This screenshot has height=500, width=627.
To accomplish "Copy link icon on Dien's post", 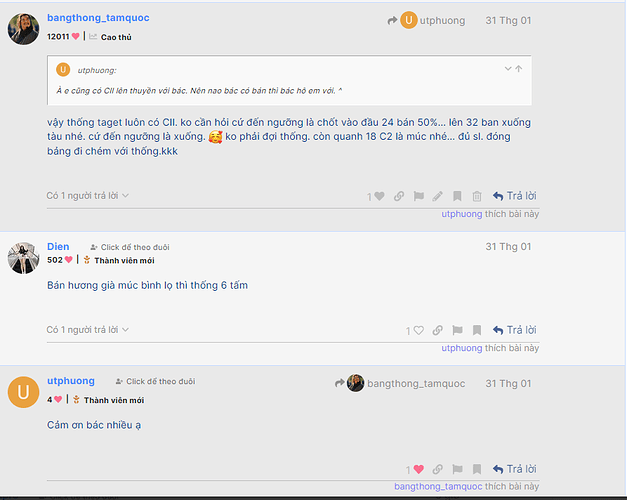I will pos(437,330).
